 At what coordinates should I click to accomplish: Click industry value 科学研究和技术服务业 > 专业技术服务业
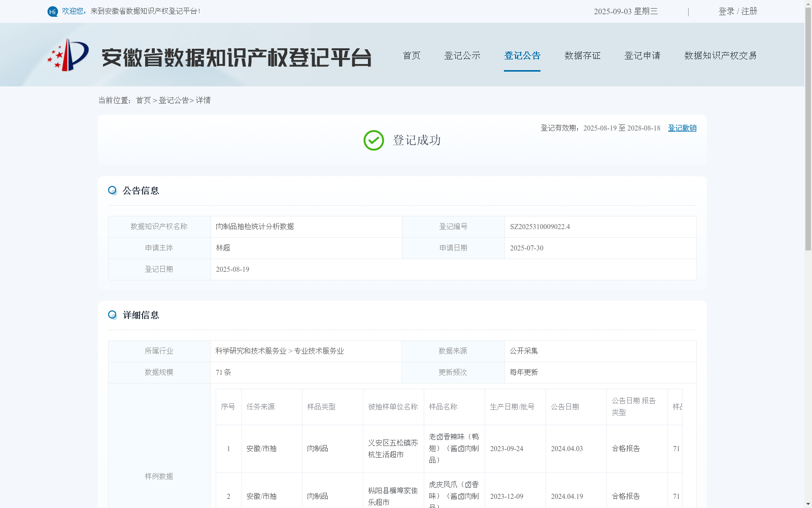pos(280,351)
